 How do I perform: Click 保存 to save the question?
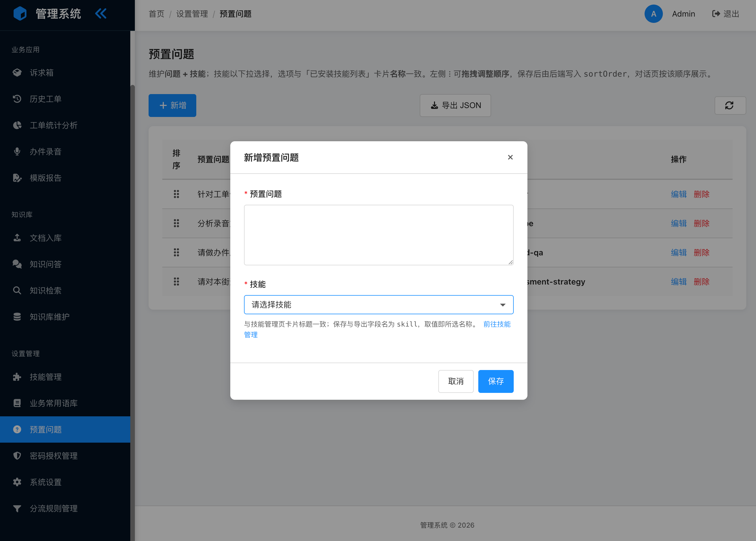(496, 381)
